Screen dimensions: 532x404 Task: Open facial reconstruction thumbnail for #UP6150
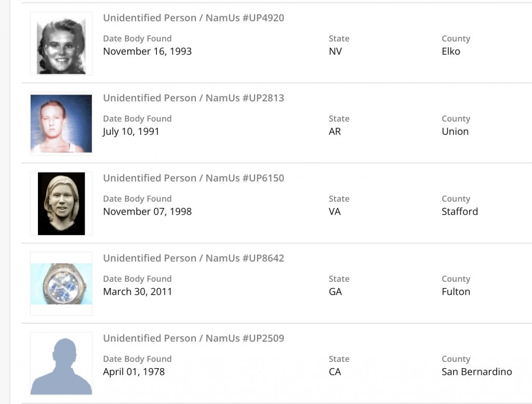(x=61, y=204)
